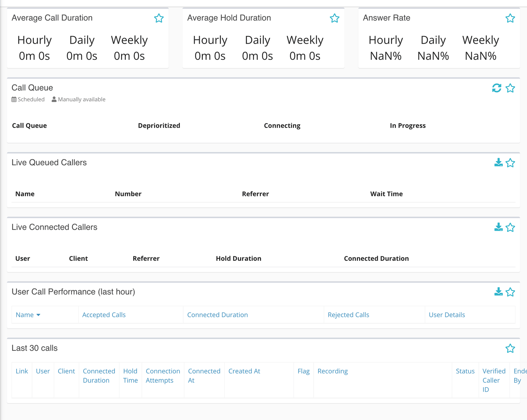The image size is (527, 420).
Task: Click the Scheduled calendar icon
Action: [x=14, y=99]
